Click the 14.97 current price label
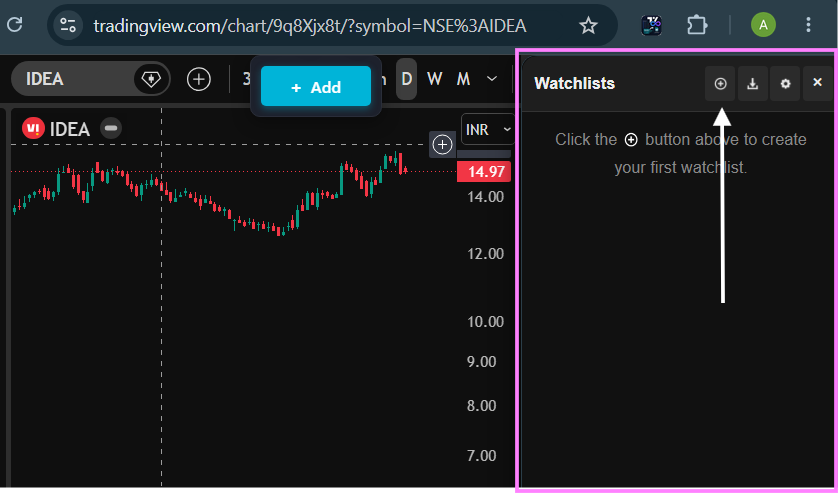This screenshot has width=838, height=493. tap(484, 172)
